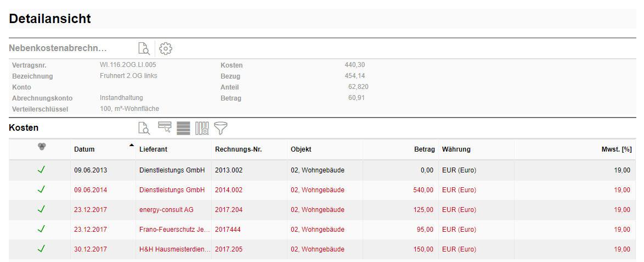
Task: Toggle the striped rows list icon
Action: pyautogui.click(x=183, y=128)
